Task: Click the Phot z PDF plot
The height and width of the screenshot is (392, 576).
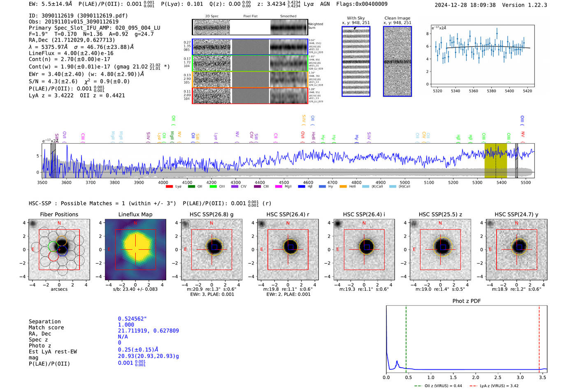Action: [x=467, y=339]
